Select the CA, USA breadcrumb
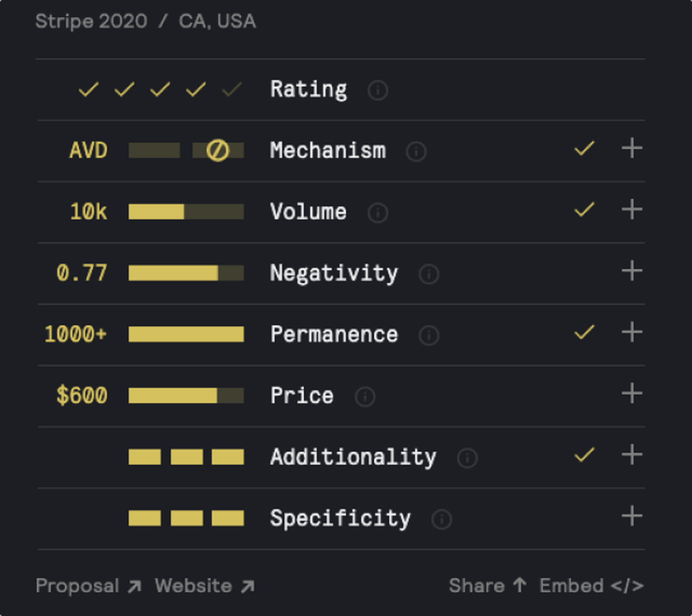This screenshot has width=692, height=616. 217,22
